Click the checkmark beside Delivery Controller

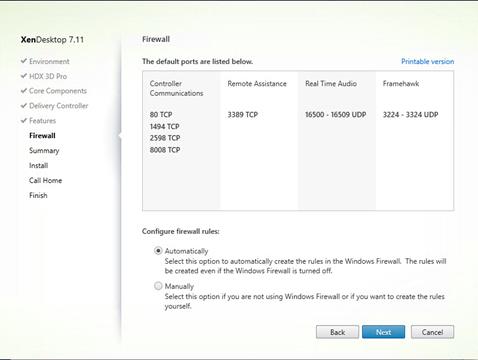[24, 106]
